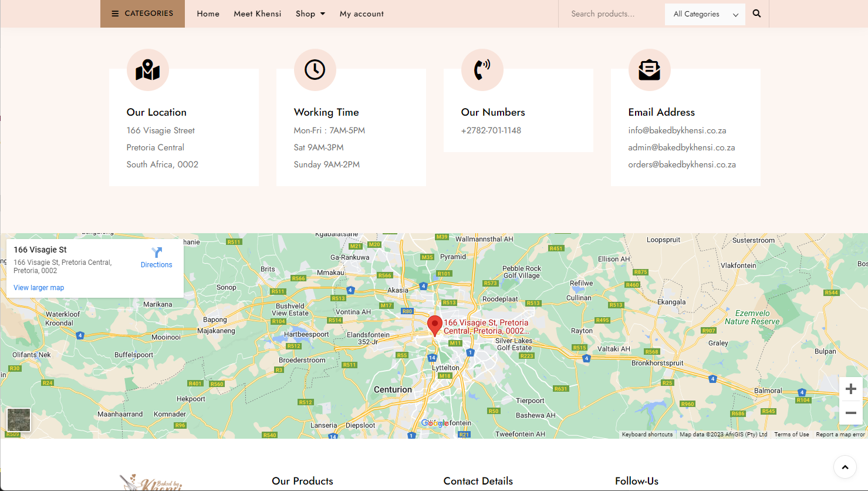Click the Report a map error link
Viewport: 868px width, 491px height.
pyautogui.click(x=840, y=435)
